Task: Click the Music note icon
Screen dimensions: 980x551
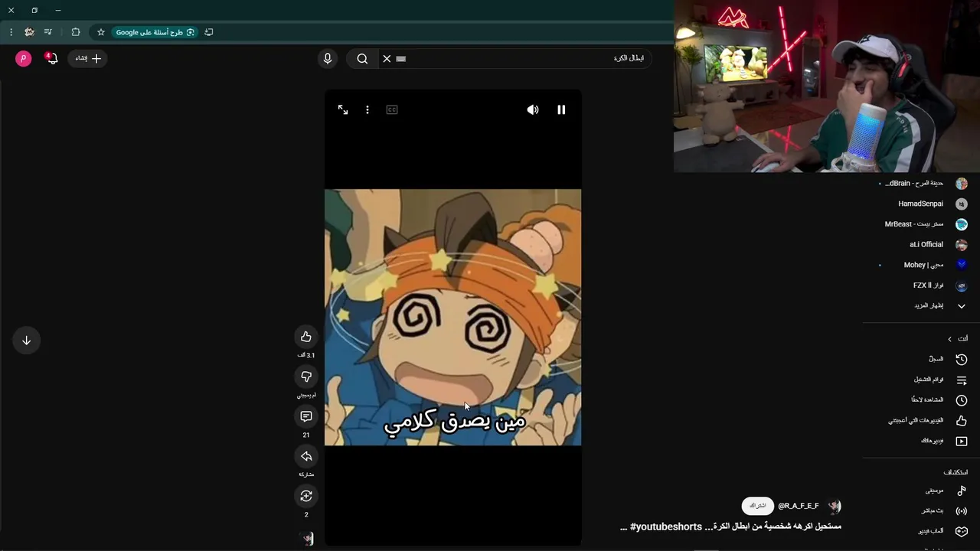Action: click(962, 491)
